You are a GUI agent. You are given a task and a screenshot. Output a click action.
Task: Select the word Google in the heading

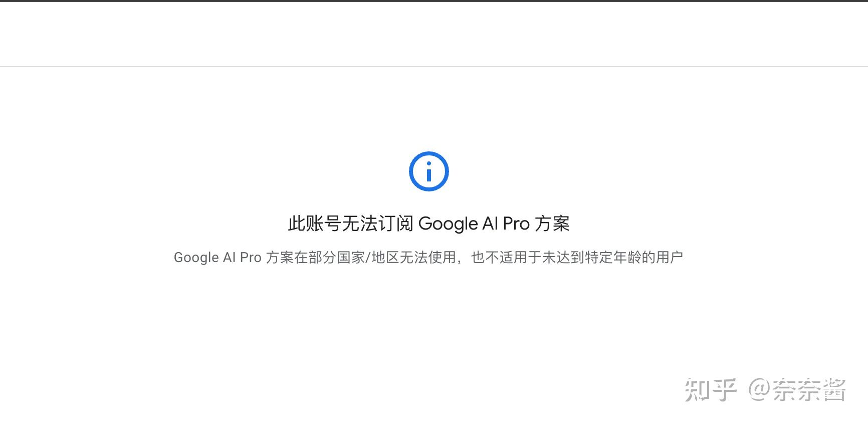pyautogui.click(x=448, y=224)
